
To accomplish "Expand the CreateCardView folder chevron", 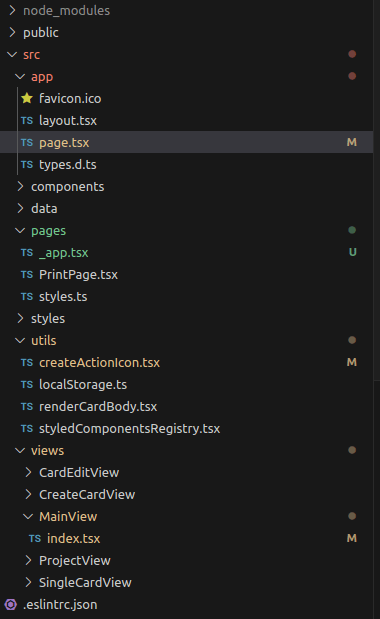I will pyautogui.click(x=28, y=494).
